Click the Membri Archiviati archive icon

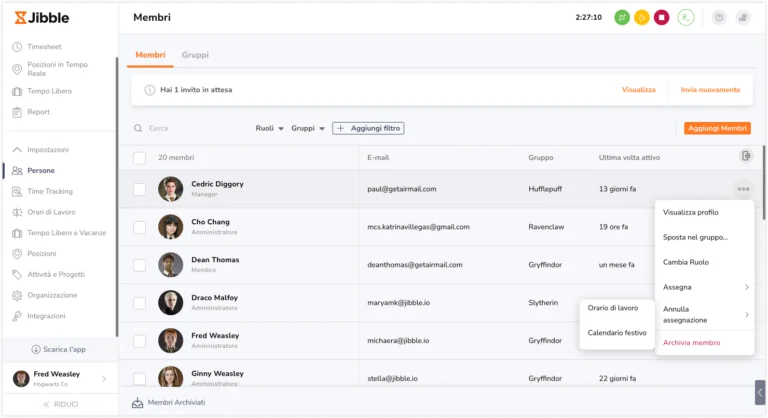138,402
